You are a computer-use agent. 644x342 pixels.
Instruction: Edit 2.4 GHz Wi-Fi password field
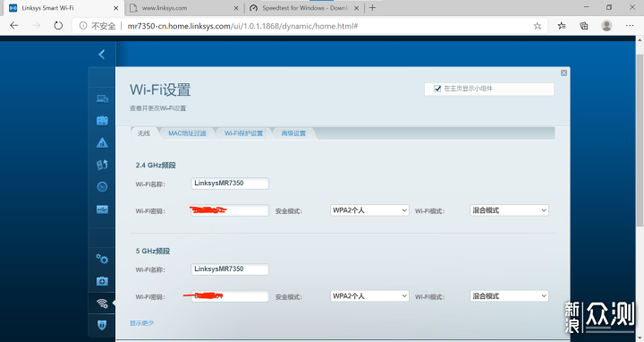(230, 210)
